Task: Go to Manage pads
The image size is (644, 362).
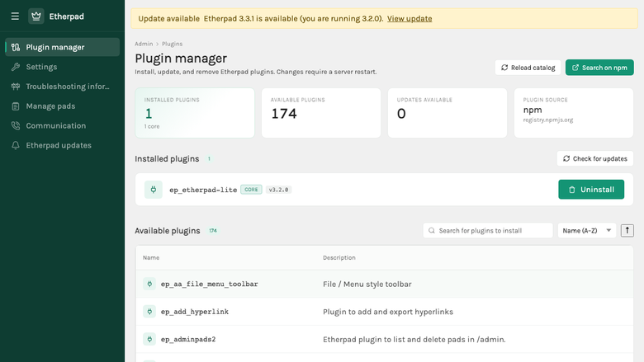Action: [x=63, y=106]
